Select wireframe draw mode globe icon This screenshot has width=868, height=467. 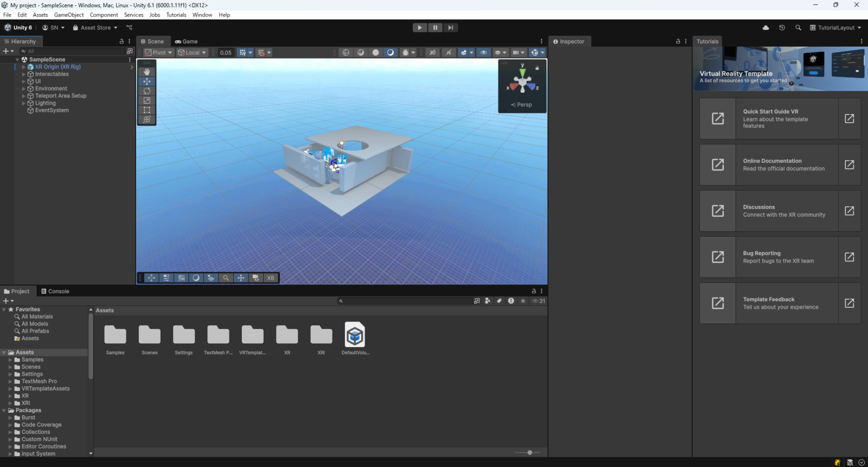tap(346, 53)
